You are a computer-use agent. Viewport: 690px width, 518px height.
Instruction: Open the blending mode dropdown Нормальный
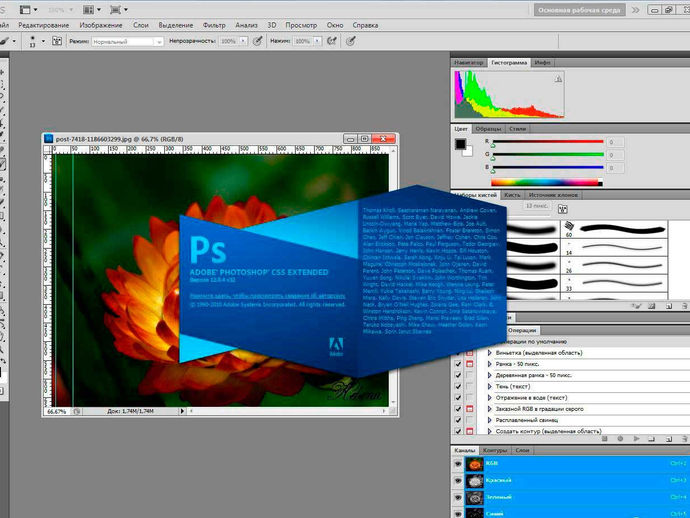(x=128, y=41)
